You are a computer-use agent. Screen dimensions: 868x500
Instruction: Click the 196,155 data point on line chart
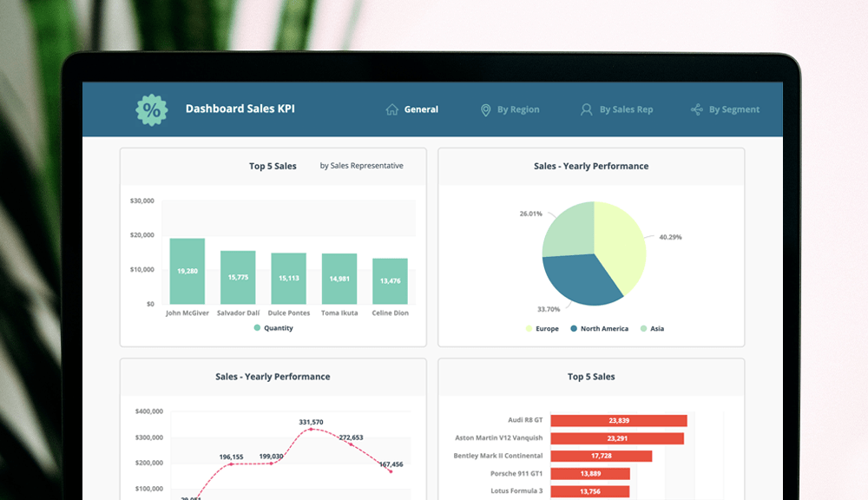(231, 464)
